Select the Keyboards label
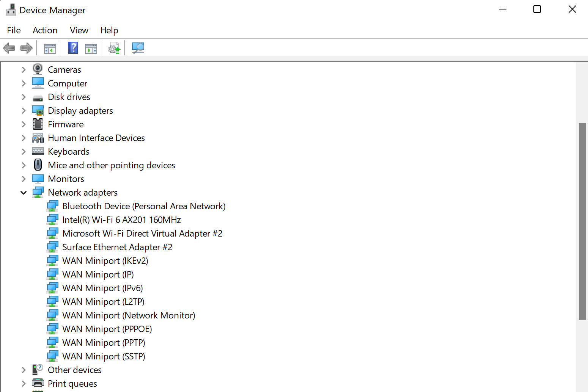Viewport: 588px width, 392px height. click(x=69, y=152)
